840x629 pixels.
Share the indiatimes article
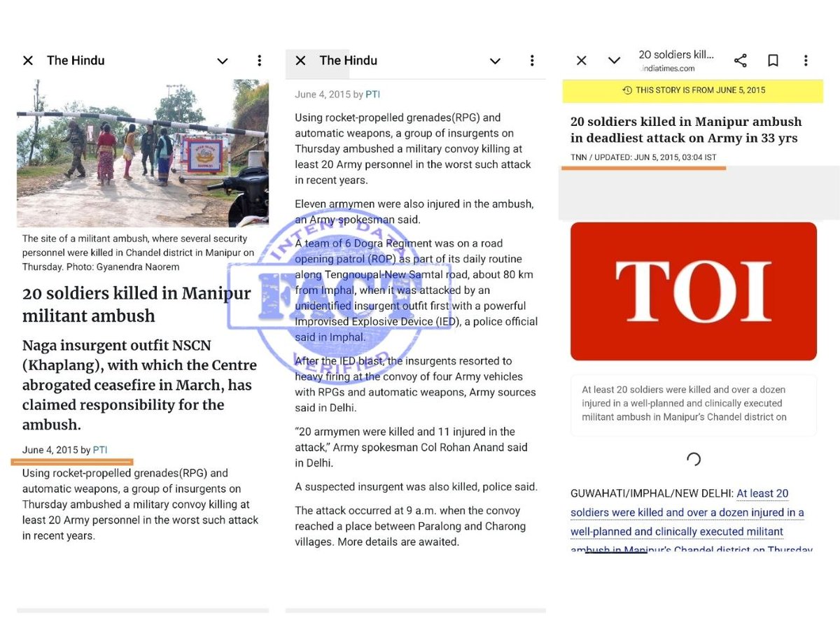pos(740,61)
